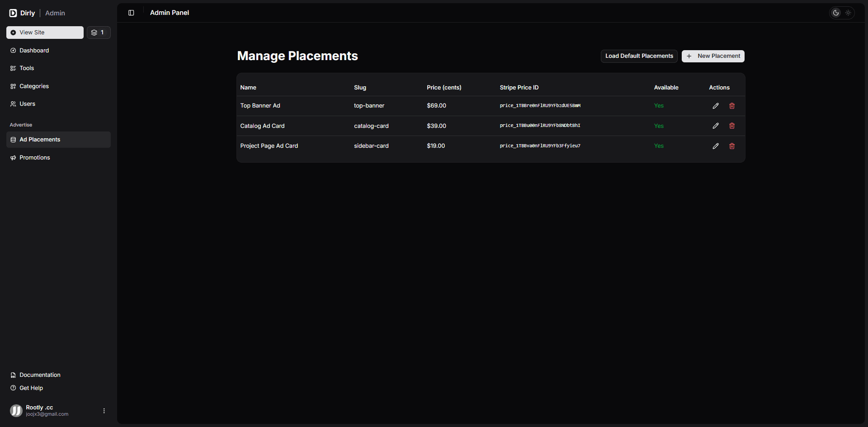Image resolution: width=868 pixels, height=427 pixels.
Task: Switch to light mode sun icon
Action: 848,13
